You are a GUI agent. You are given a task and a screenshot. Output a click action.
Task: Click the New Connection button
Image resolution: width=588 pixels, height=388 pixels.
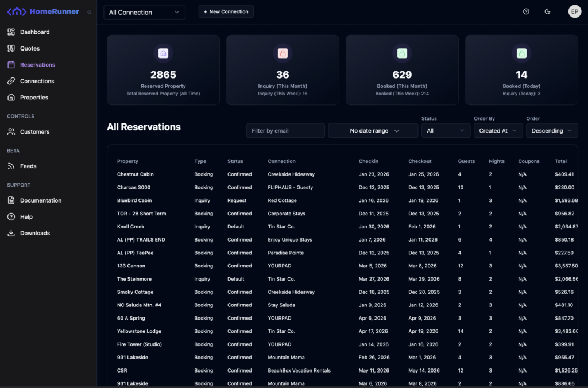point(226,11)
